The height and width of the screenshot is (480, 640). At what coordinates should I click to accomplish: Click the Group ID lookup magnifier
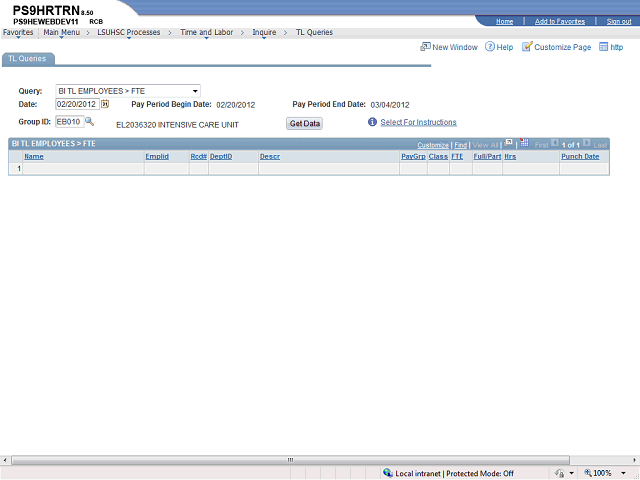pyautogui.click(x=89, y=121)
